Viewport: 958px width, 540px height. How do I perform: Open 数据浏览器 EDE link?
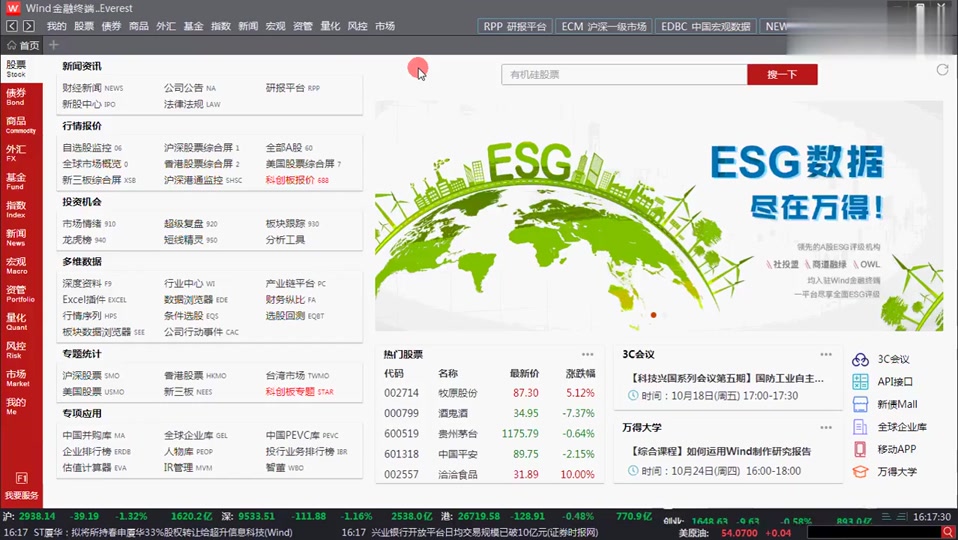196,299
